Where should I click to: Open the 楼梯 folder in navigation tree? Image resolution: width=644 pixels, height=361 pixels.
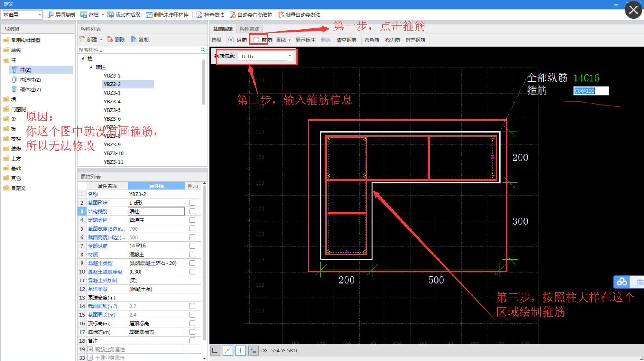(6, 139)
